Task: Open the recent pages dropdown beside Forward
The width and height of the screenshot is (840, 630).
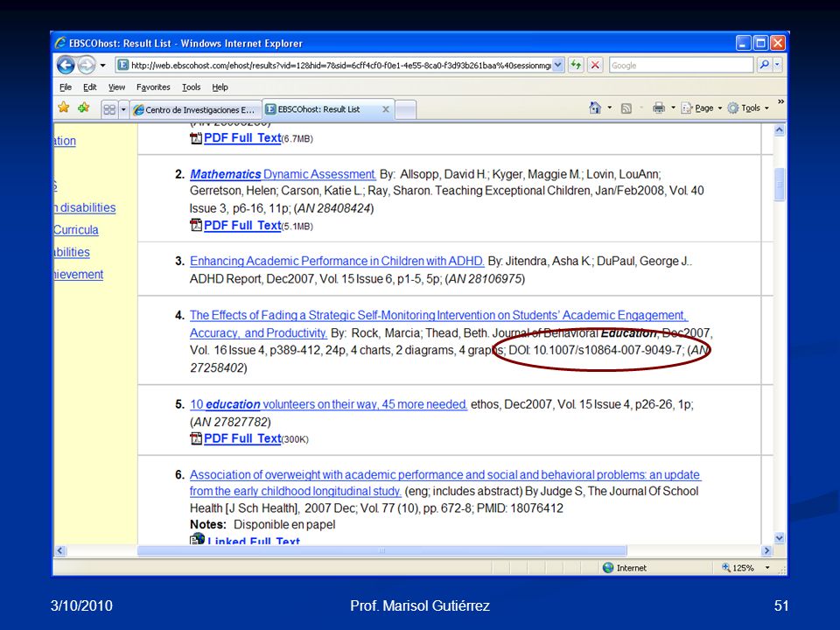Action: point(103,66)
